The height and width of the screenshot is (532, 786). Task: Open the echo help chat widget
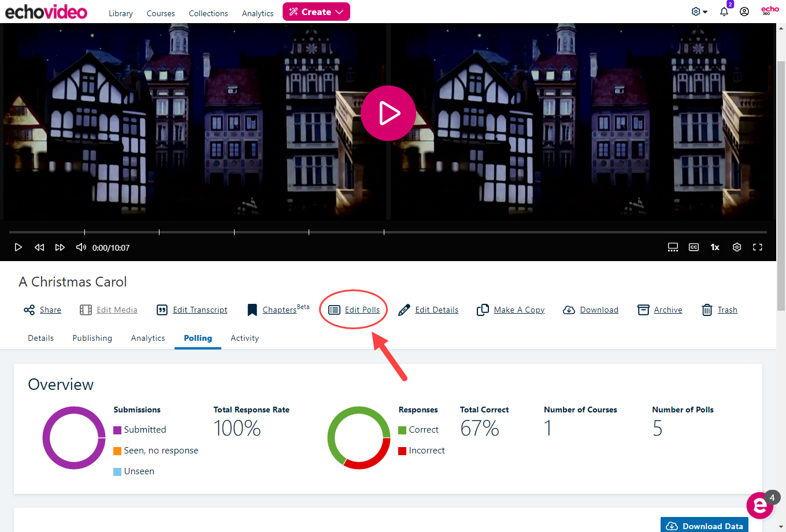pyautogui.click(x=759, y=506)
